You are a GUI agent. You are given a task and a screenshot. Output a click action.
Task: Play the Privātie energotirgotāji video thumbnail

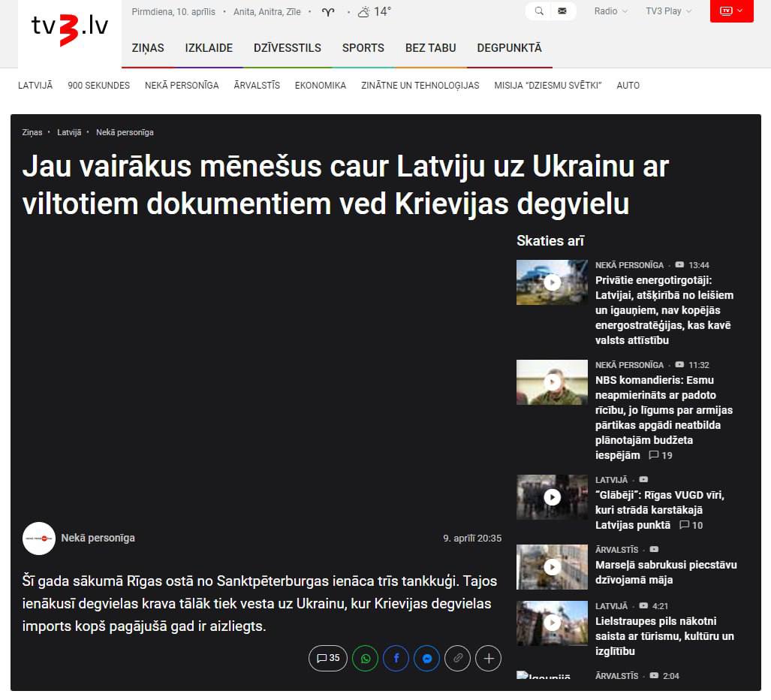[552, 282]
